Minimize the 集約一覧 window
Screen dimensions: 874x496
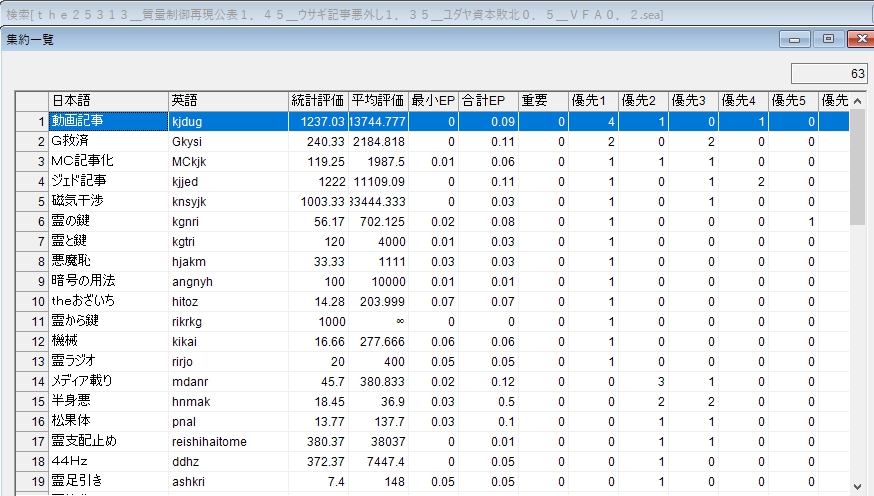798,39
